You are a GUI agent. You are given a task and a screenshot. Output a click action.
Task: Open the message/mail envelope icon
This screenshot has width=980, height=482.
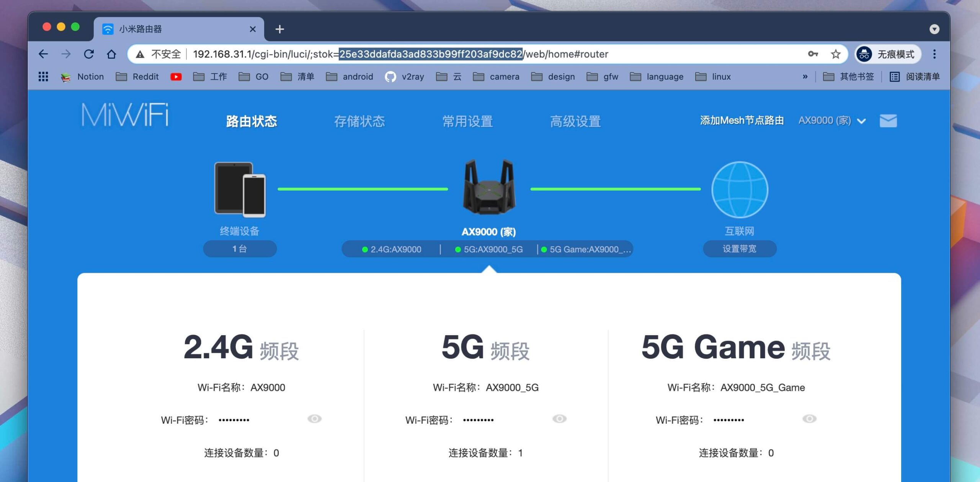pyautogui.click(x=888, y=121)
